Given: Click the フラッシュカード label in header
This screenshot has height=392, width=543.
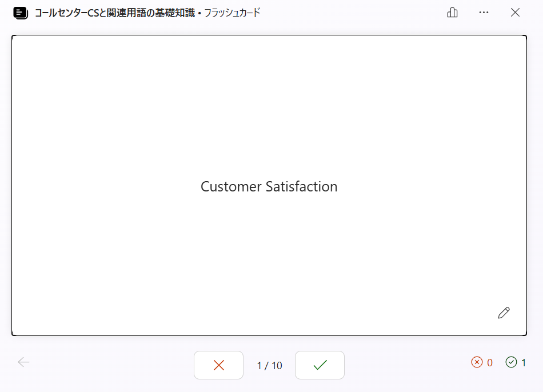Looking at the screenshot, I should [231, 13].
